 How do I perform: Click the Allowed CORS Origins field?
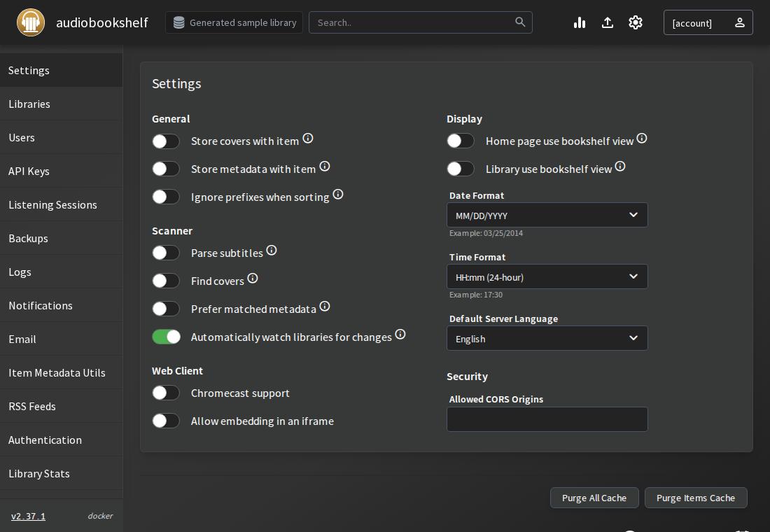[x=547, y=419]
